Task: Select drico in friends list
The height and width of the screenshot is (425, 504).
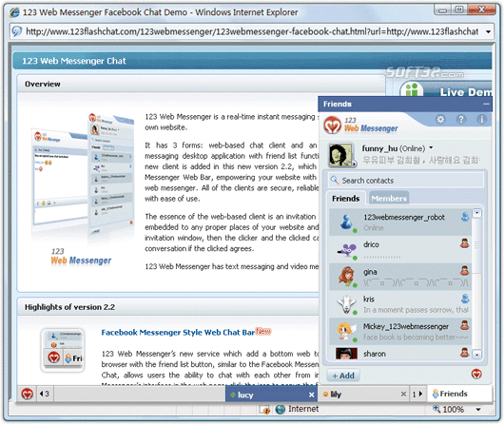Action: pyautogui.click(x=399, y=249)
